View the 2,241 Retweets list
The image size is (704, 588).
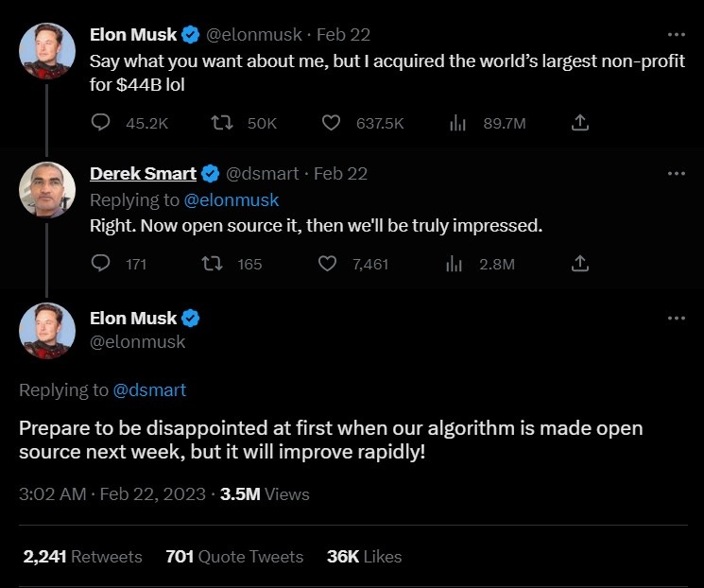[x=82, y=557]
